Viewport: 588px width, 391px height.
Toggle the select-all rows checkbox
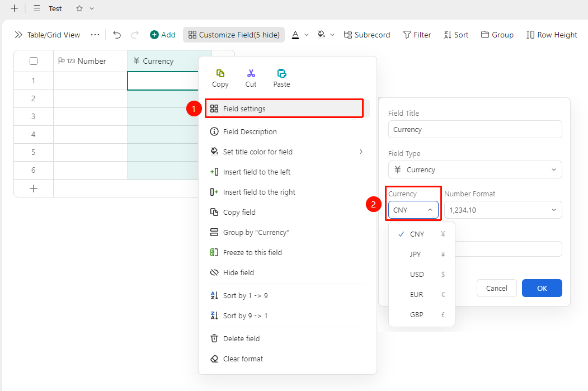coord(34,61)
